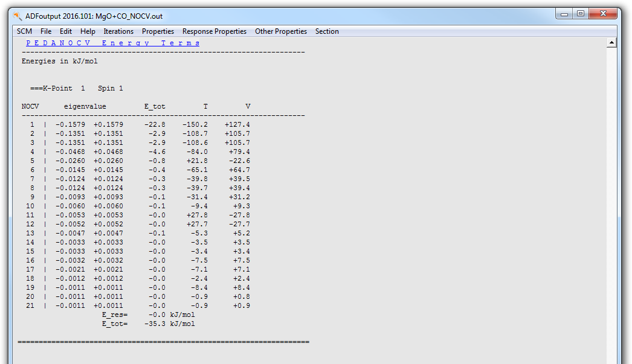Screen dimensions: 632x364
Task: Open the Edit menu
Action: click(66, 31)
